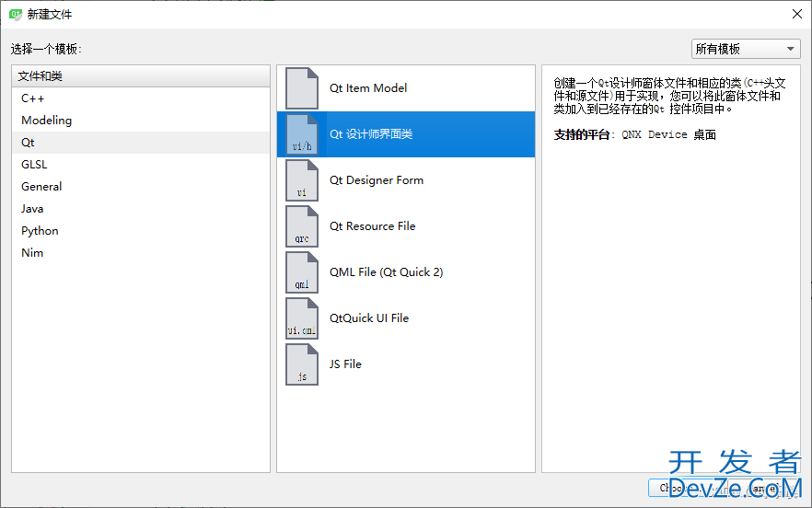Select the C++ category
The height and width of the screenshot is (508, 812).
(x=140, y=98)
